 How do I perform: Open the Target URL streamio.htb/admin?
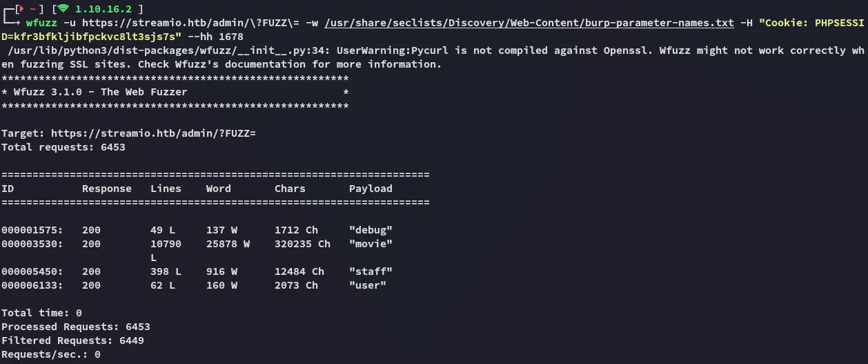[x=153, y=133]
